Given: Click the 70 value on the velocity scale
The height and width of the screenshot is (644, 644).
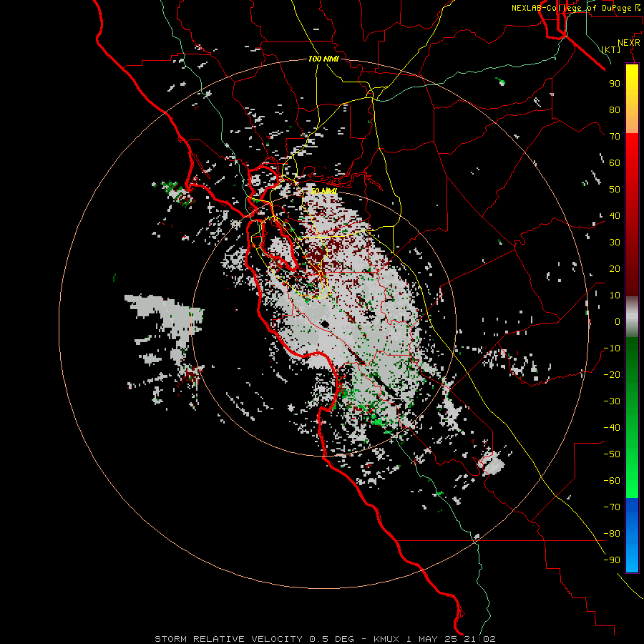Looking at the screenshot, I should (x=615, y=137).
